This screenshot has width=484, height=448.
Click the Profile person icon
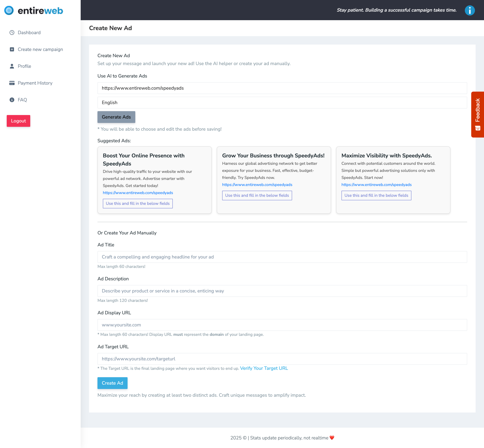coord(12,66)
